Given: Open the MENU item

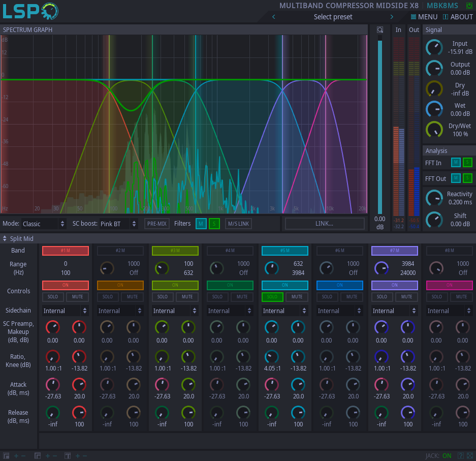Looking at the screenshot, I should tap(424, 17).
